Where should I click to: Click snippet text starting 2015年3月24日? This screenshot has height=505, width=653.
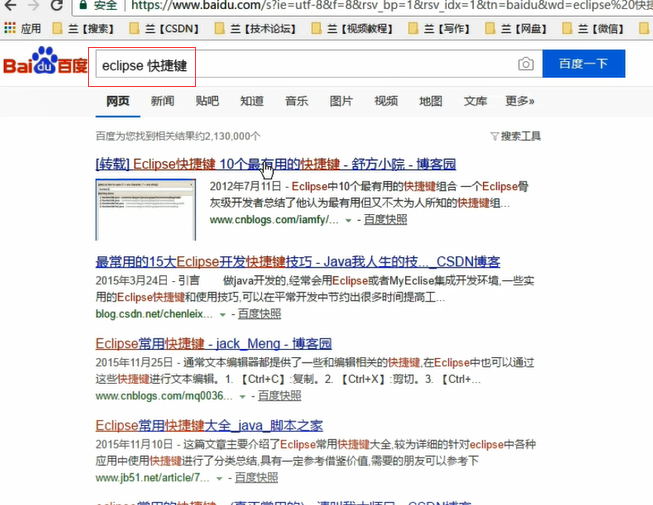[315, 289]
